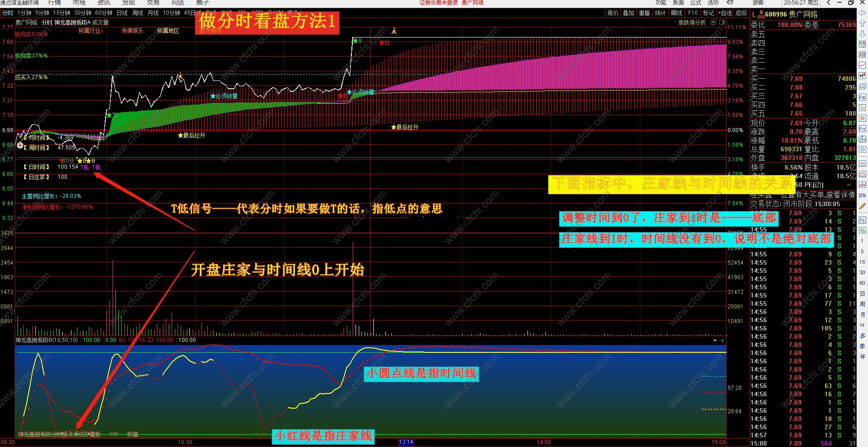Click the 标记 mark button
This screenshot has height=447, width=868.
(708, 13)
